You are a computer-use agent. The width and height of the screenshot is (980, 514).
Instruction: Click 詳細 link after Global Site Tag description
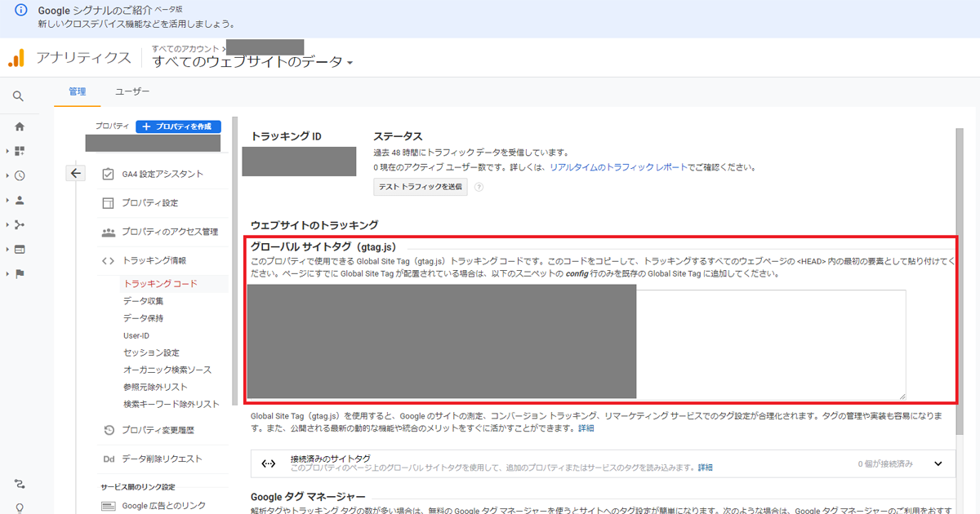(x=586, y=428)
